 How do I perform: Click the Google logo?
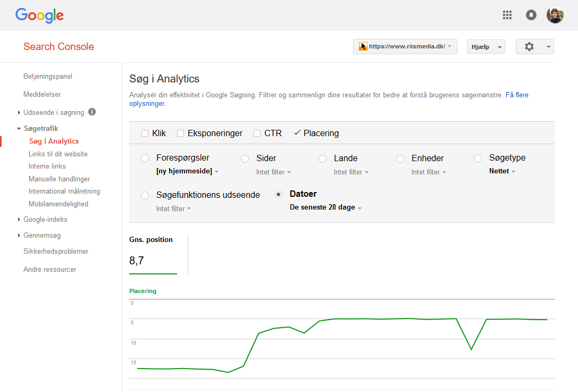point(39,15)
